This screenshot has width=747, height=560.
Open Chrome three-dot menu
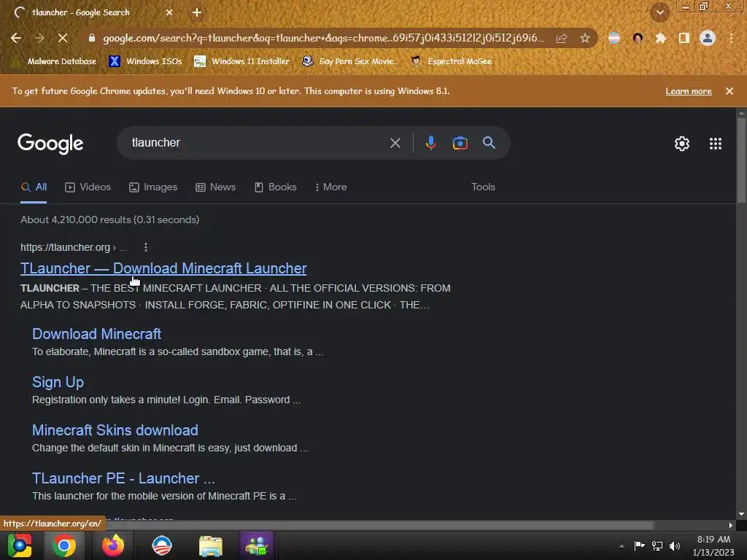731,38
